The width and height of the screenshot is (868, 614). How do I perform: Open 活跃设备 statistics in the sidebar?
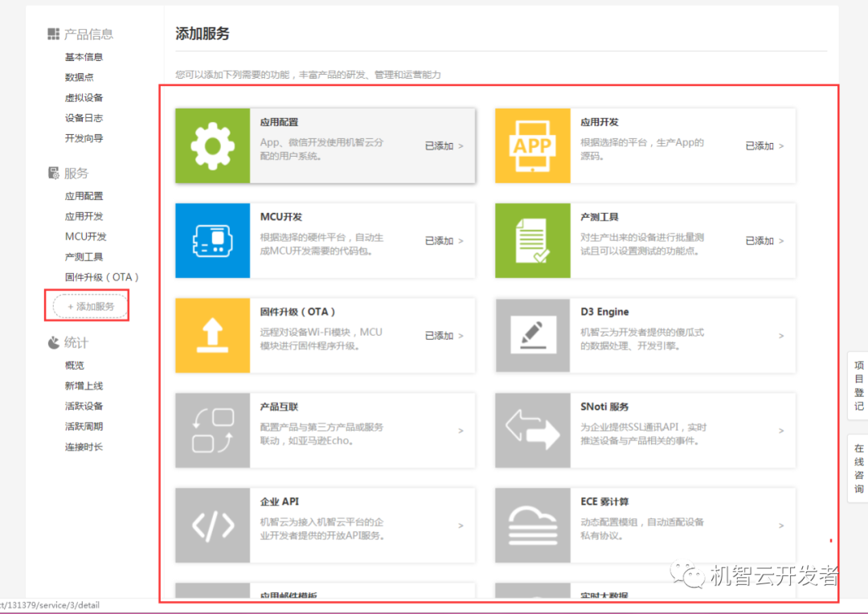(x=84, y=406)
